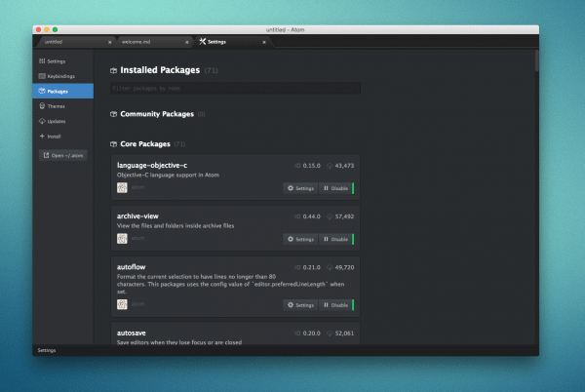Select the Packages sidebar entry
Screen dimensions: 585x392
[58, 91]
